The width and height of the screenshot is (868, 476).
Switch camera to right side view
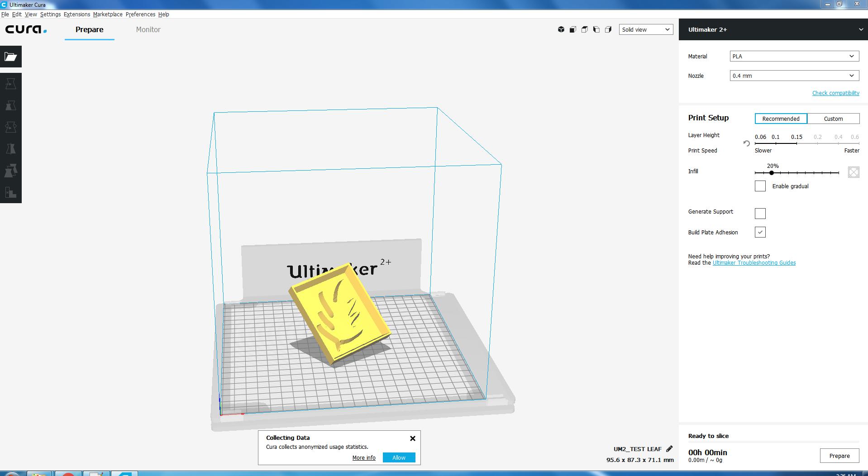click(x=608, y=29)
